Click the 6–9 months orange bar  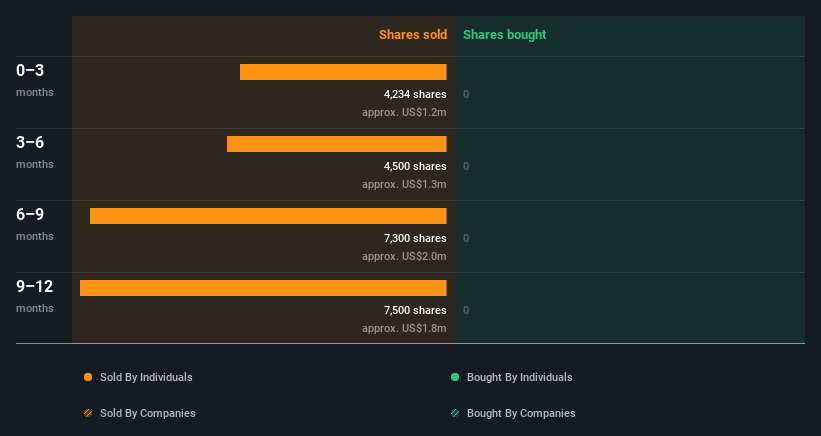pos(268,216)
